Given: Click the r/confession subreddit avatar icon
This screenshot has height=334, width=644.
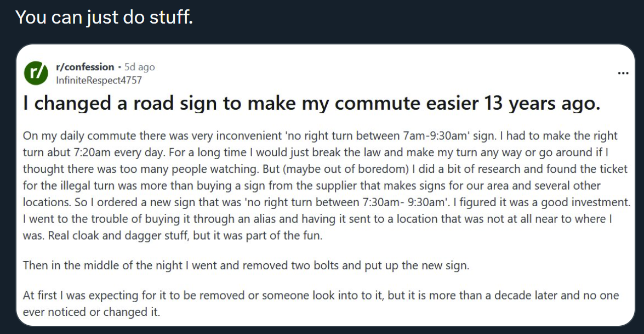Looking at the screenshot, I should click(37, 73).
